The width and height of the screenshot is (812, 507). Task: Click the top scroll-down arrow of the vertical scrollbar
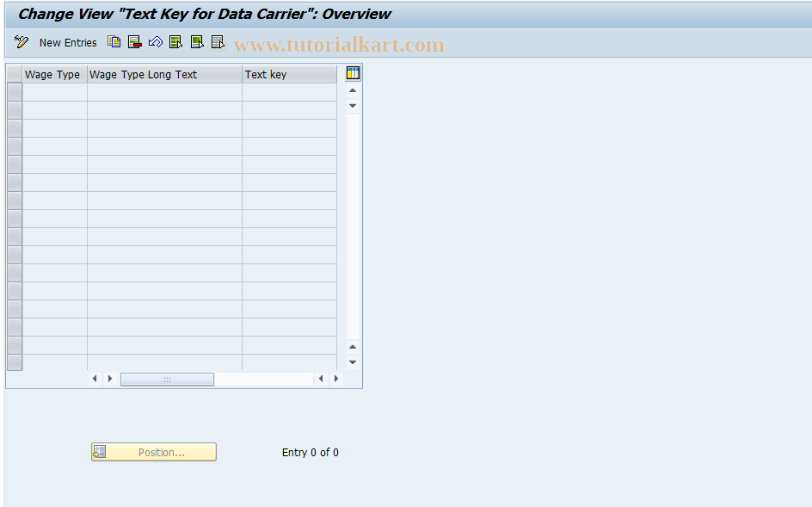tap(353, 106)
